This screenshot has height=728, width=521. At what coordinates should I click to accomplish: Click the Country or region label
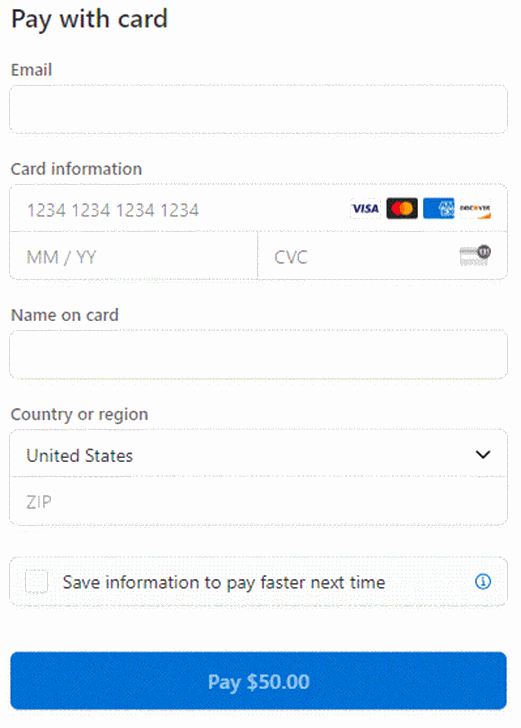(79, 414)
